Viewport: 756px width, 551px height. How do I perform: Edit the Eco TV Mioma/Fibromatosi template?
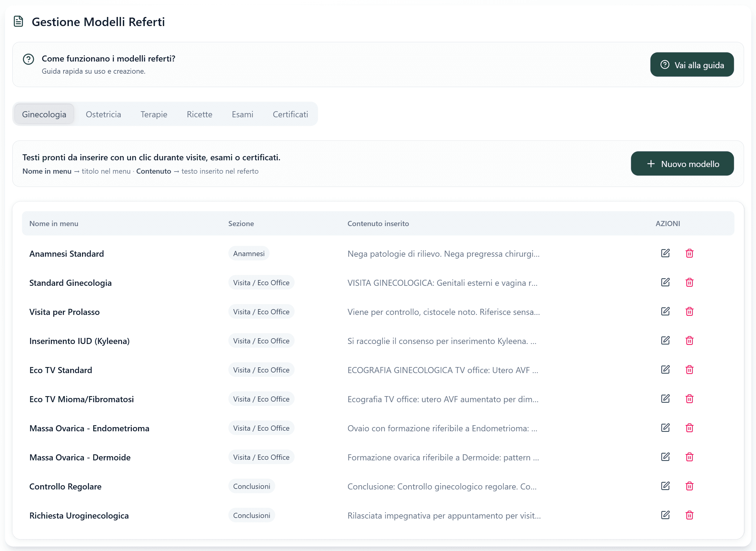coord(665,399)
